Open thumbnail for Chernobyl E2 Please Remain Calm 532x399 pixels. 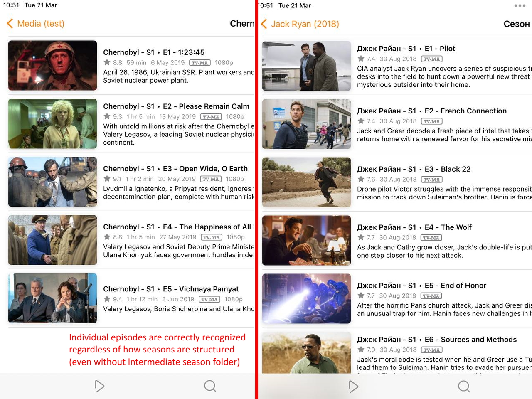coord(53,123)
